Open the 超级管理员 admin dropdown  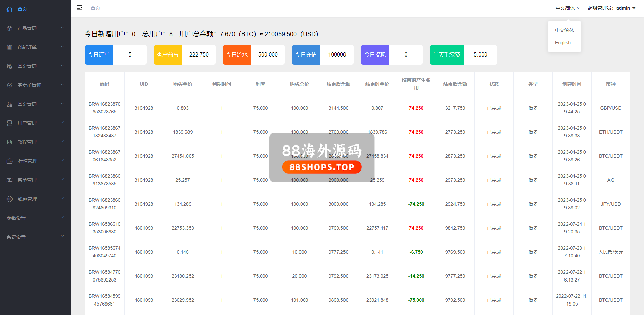tap(611, 8)
